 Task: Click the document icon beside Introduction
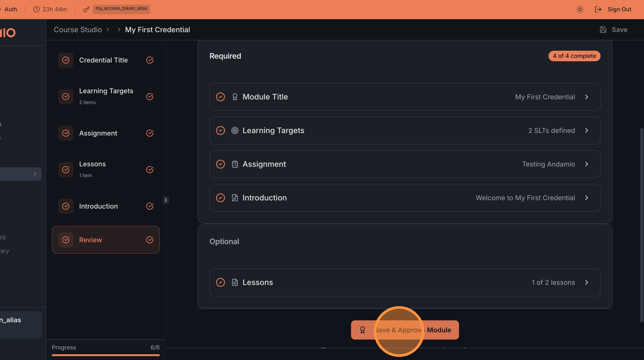click(235, 198)
